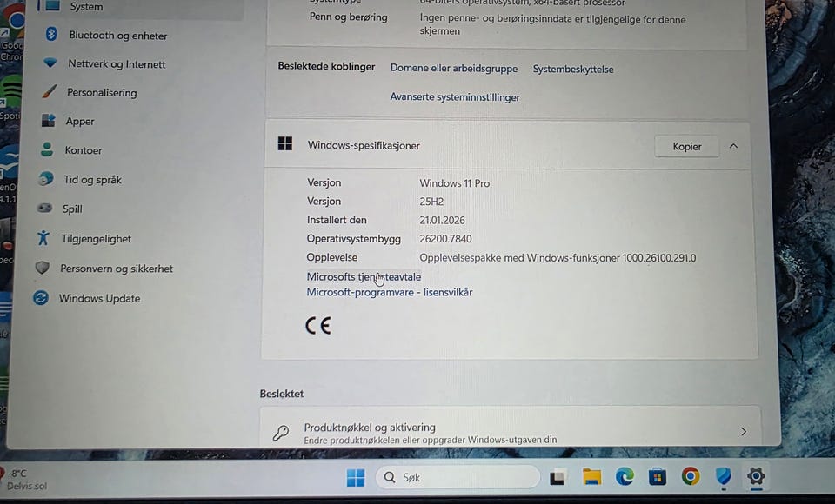Open Nettverk og Internett settings
Viewport: 835px width, 504px height.
(117, 63)
